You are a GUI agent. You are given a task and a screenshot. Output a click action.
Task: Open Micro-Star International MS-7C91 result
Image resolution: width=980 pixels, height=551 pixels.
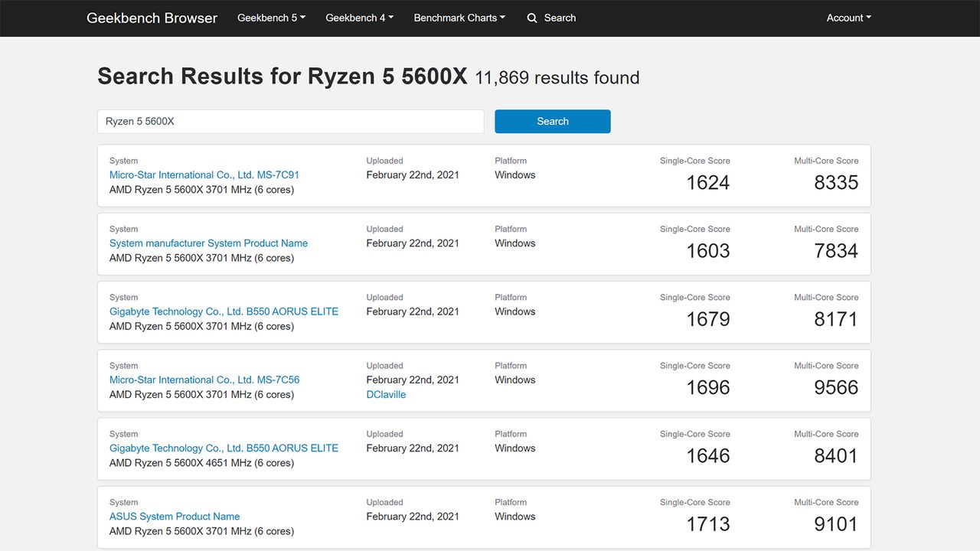[x=204, y=174]
